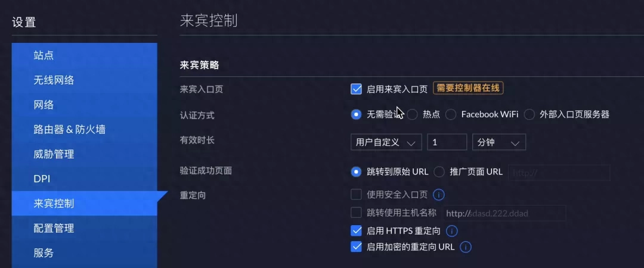The width and height of the screenshot is (644, 268).
Task: Open 用户自定义 duration dropdown
Action: (386, 142)
